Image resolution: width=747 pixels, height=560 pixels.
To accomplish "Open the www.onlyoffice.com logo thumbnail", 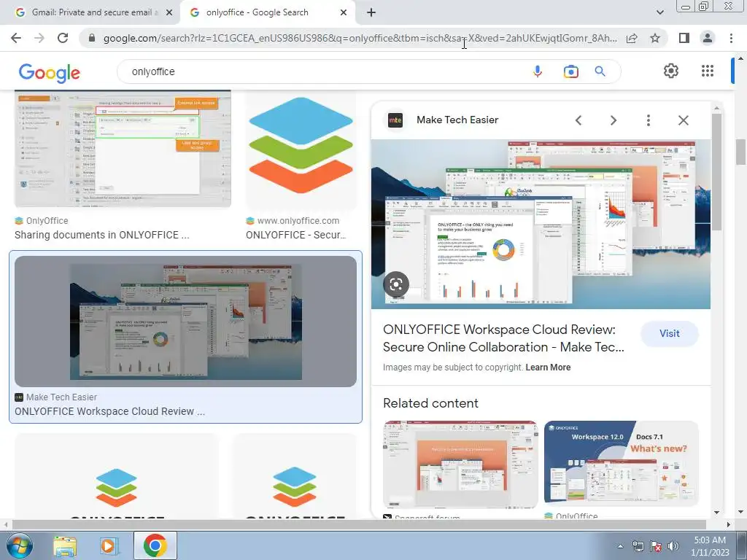I will (x=301, y=150).
